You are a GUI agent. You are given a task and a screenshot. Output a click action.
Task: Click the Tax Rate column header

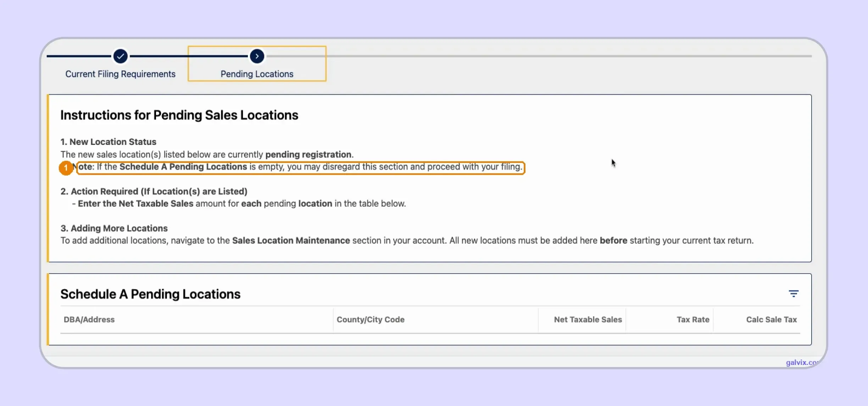693,320
